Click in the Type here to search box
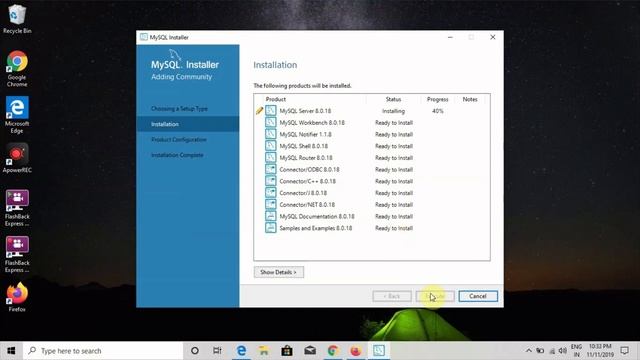The width and height of the screenshot is (640, 360). 103,351
